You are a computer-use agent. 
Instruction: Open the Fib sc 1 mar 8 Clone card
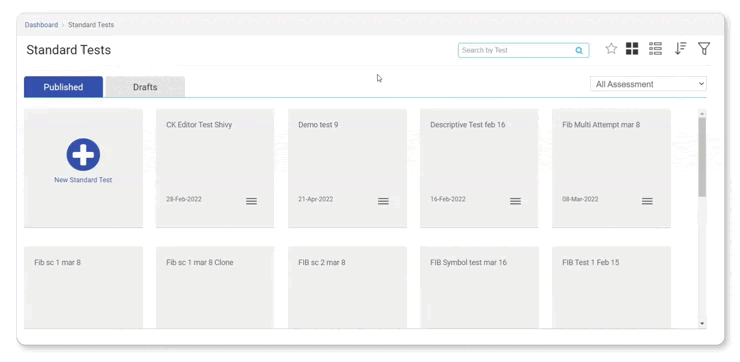pyautogui.click(x=215, y=287)
